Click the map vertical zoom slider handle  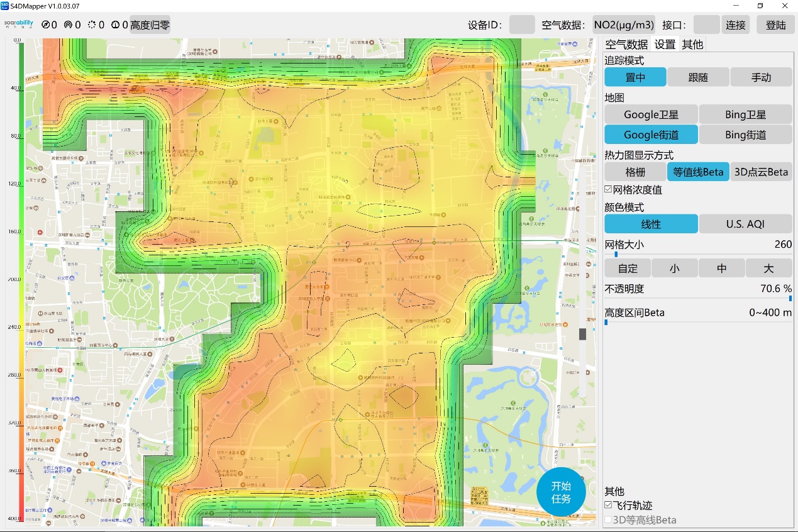(x=582, y=334)
